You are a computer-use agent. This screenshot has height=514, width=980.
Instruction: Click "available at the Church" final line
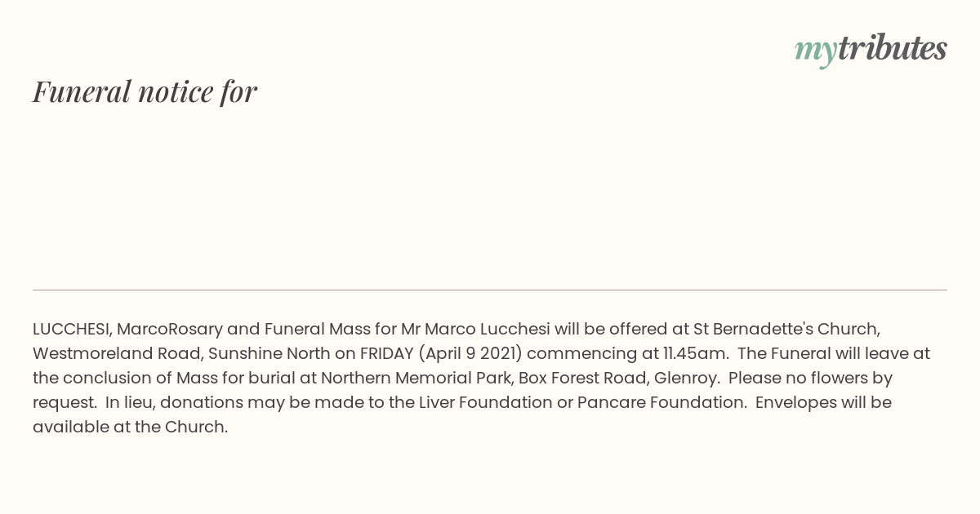click(x=129, y=427)
